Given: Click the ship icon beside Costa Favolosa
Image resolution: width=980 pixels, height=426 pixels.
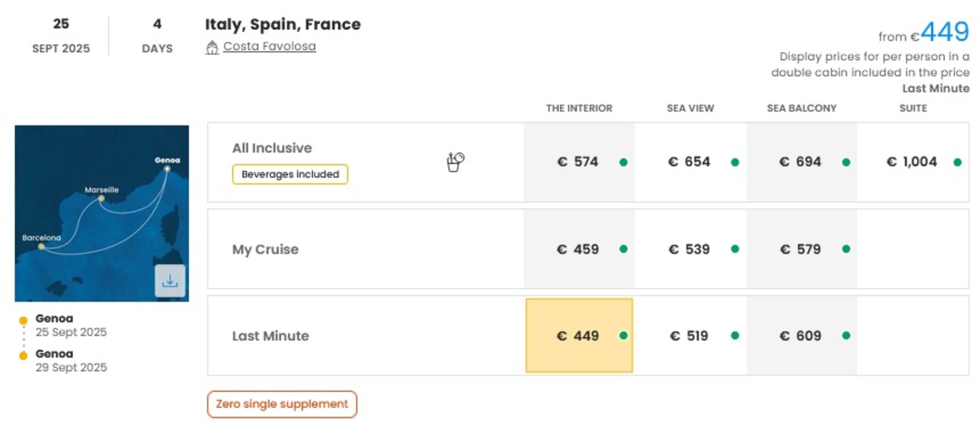Looking at the screenshot, I should tap(212, 47).
